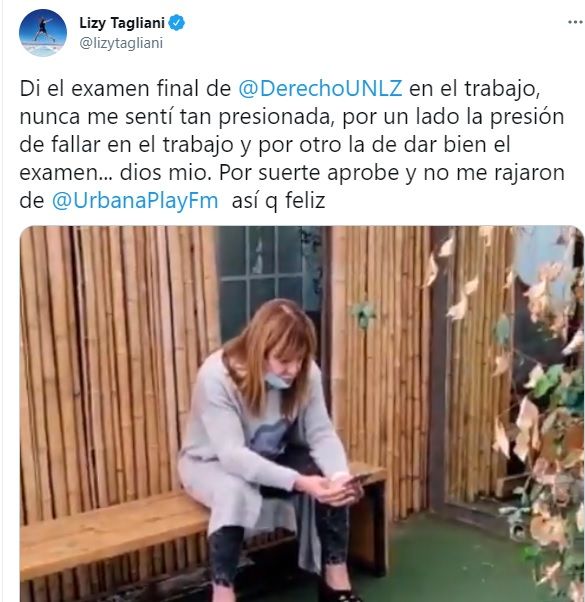The width and height of the screenshot is (585, 602).
Task: Click Lizy Tagliani's round profile avatar
Action: click(x=43, y=33)
